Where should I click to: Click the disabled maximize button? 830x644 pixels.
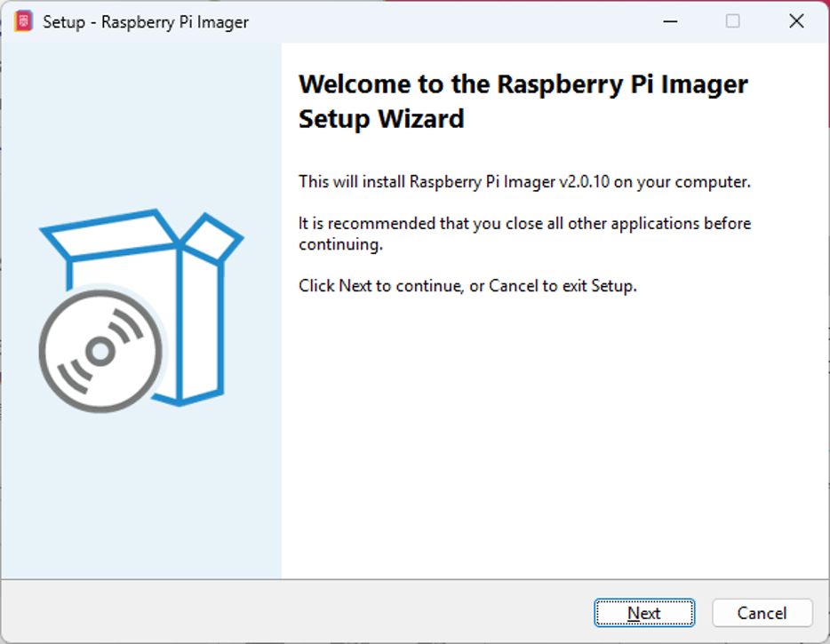732,21
